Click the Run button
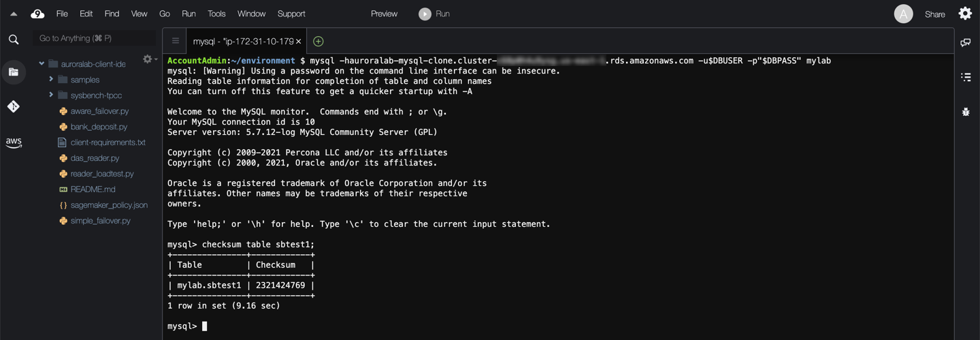This screenshot has width=980, height=340. 434,14
